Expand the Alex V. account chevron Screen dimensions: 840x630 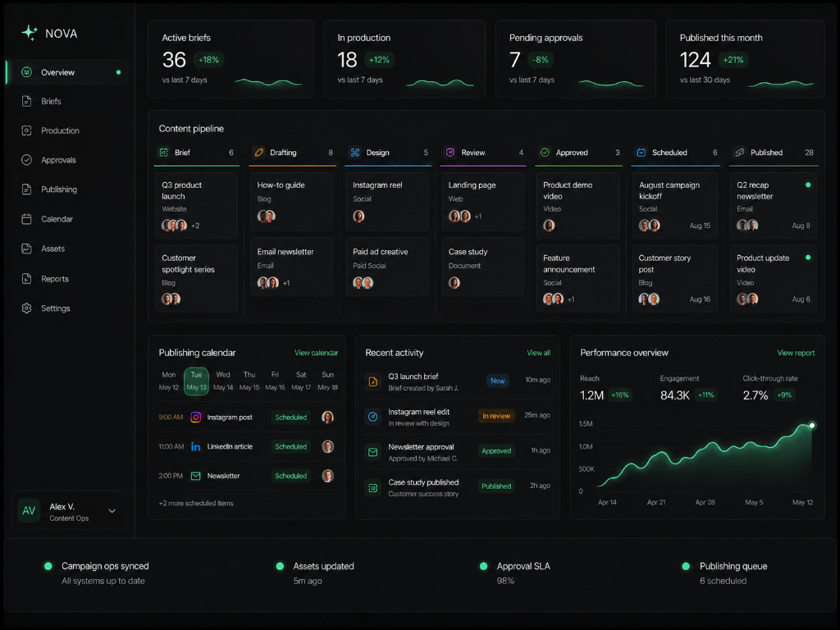pos(112,511)
